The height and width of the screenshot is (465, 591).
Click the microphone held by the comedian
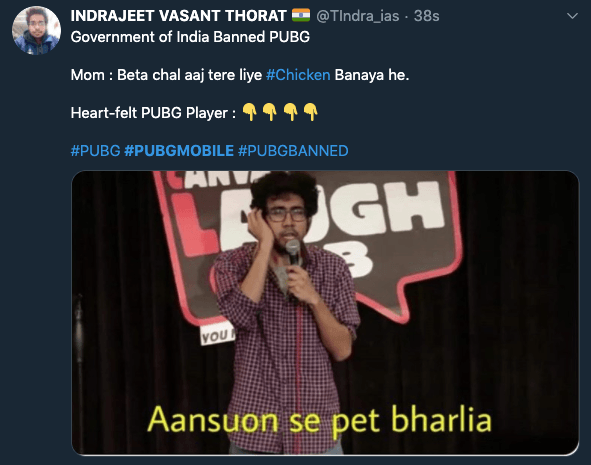click(x=293, y=253)
